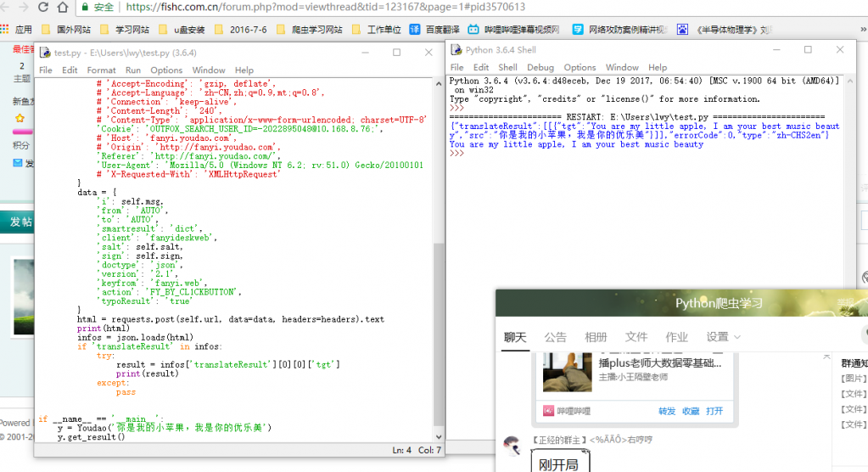The width and height of the screenshot is (868, 472).
Task: Switch to the 文件 tab in group chat
Action: point(636,337)
